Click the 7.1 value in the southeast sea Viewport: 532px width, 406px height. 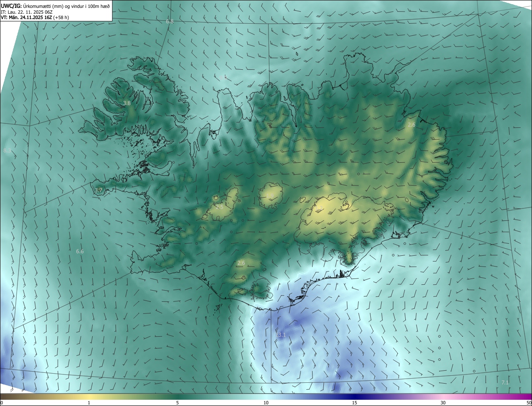tap(505, 382)
